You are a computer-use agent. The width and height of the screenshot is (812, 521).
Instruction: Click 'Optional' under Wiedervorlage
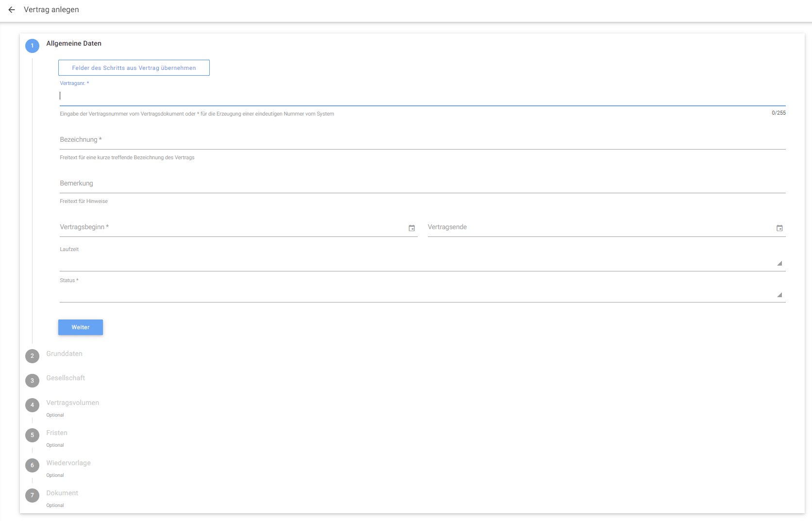[x=55, y=475]
